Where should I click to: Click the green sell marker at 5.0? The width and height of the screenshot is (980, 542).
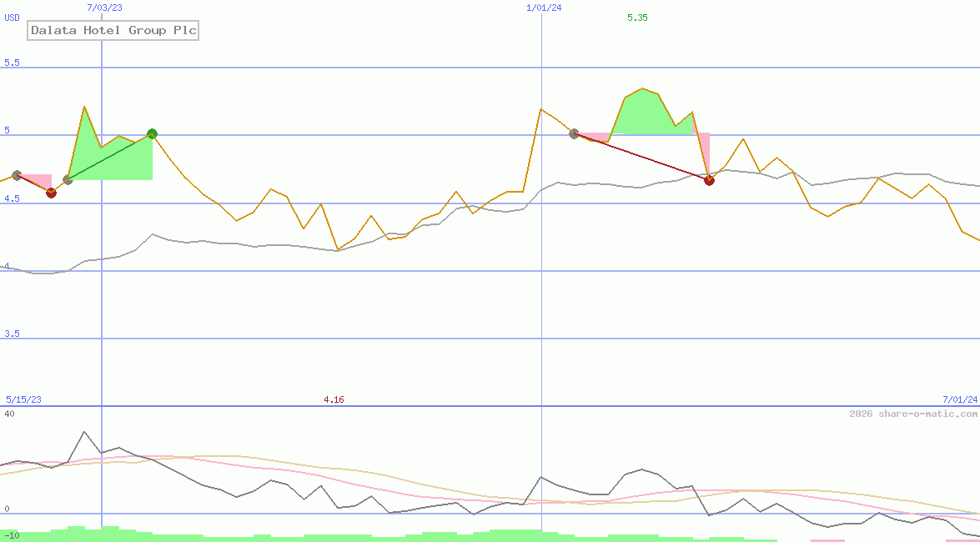152,133
